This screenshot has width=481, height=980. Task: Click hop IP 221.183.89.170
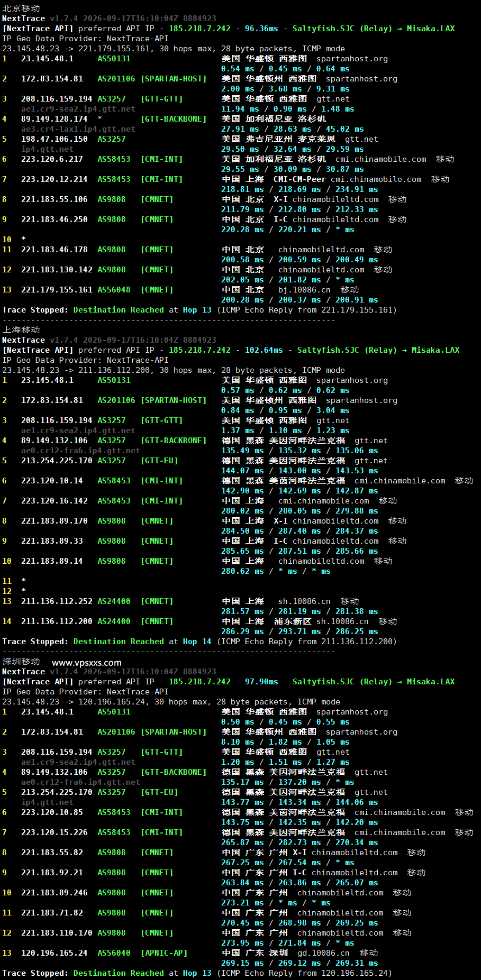point(55,521)
